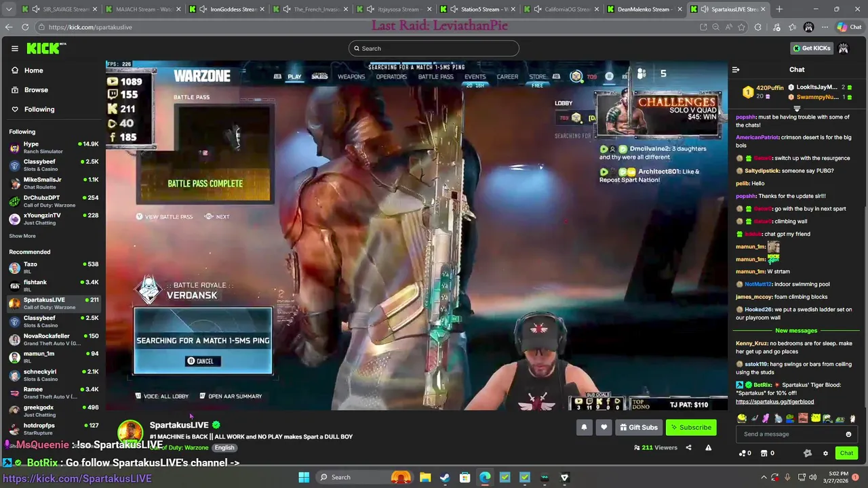Click the browser back arrow
The height and width of the screenshot is (488, 868).
8,27
